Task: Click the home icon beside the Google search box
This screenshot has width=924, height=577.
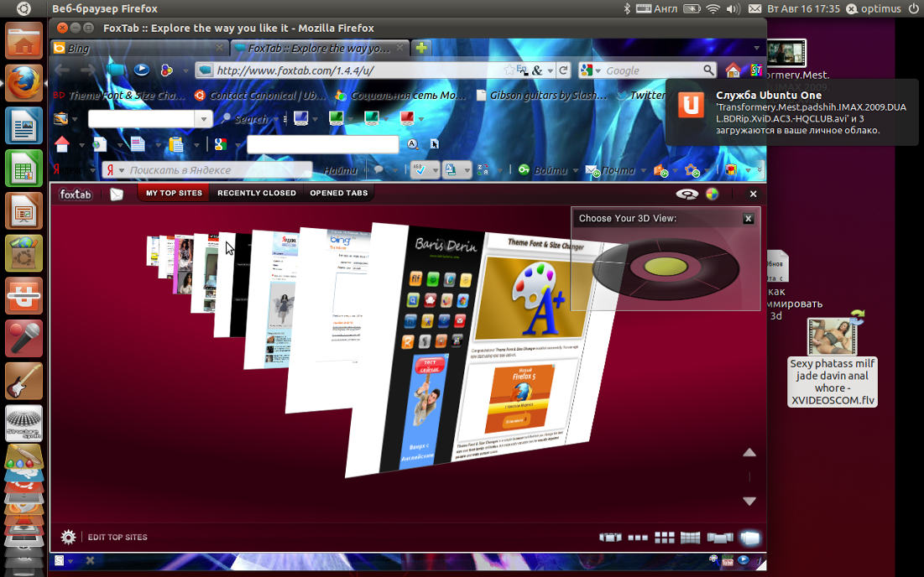Action: 733,70
